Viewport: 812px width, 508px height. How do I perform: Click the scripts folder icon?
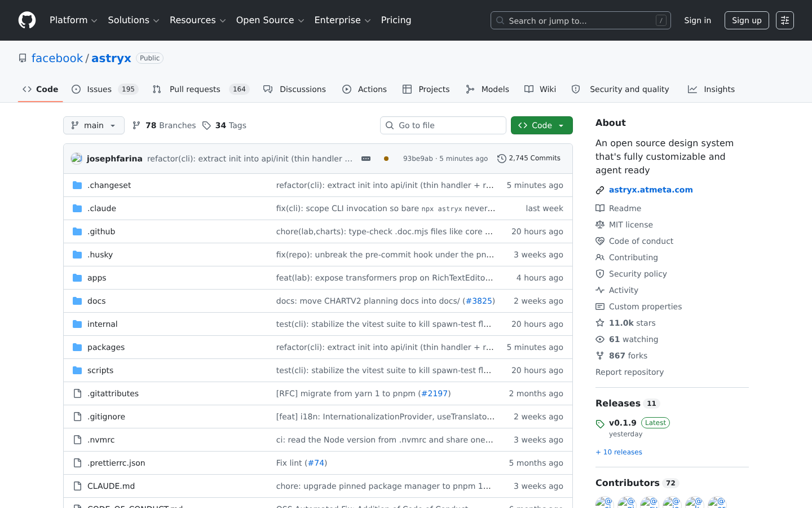(x=77, y=370)
